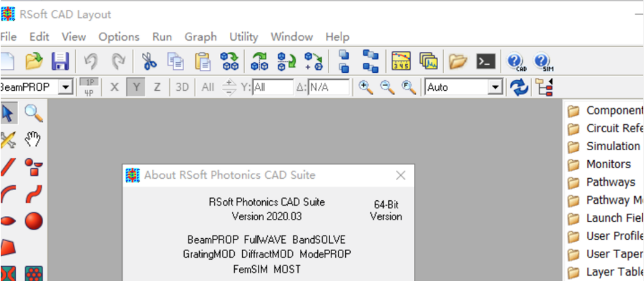644x281 pixels.
Task: Click the Y slice plus/minus stepper
Action: coord(229,87)
